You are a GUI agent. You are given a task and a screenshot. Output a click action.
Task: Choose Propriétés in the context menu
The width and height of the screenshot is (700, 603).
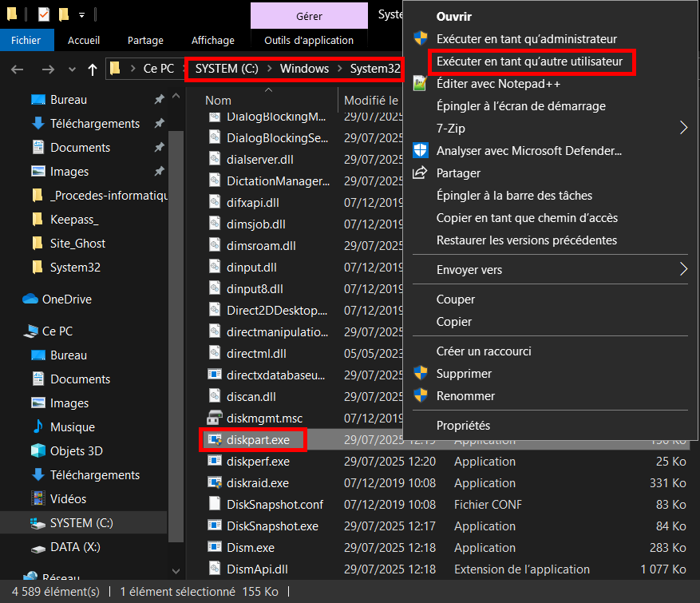[x=463, y=426]
